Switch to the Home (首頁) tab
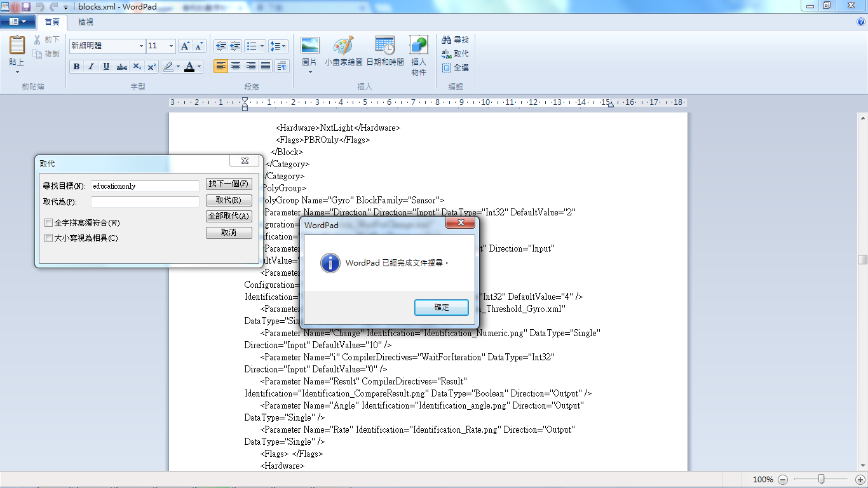 point(52,22)
